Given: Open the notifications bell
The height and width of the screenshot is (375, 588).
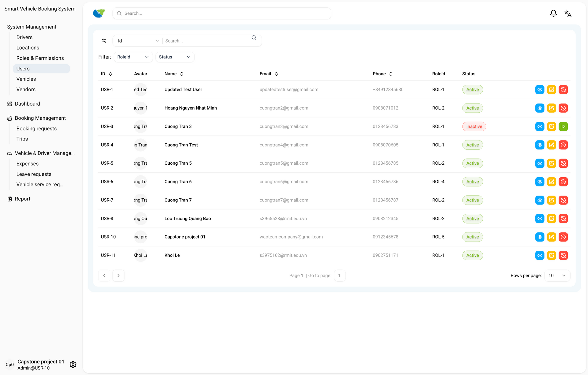Looking at the screenshot, I should coord(553,13).
